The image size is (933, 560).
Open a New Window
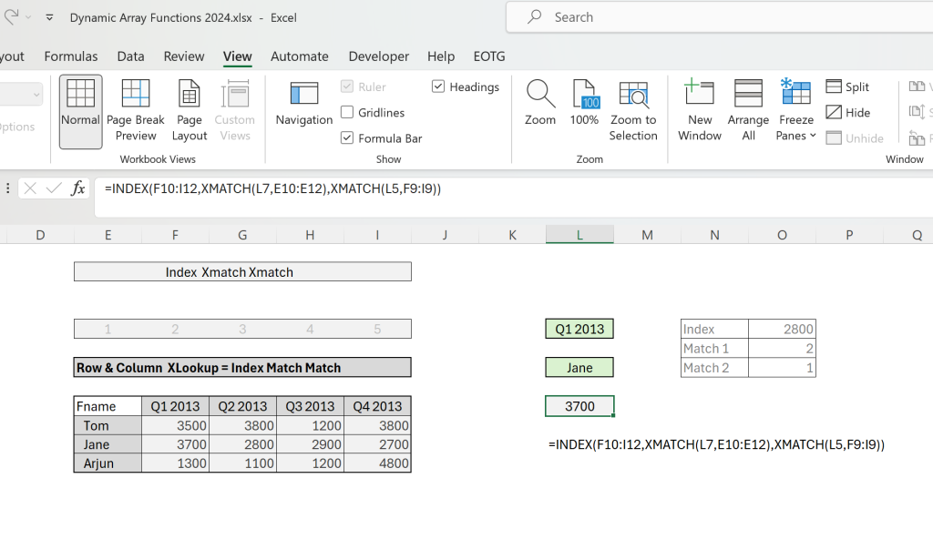coord(700,111)
